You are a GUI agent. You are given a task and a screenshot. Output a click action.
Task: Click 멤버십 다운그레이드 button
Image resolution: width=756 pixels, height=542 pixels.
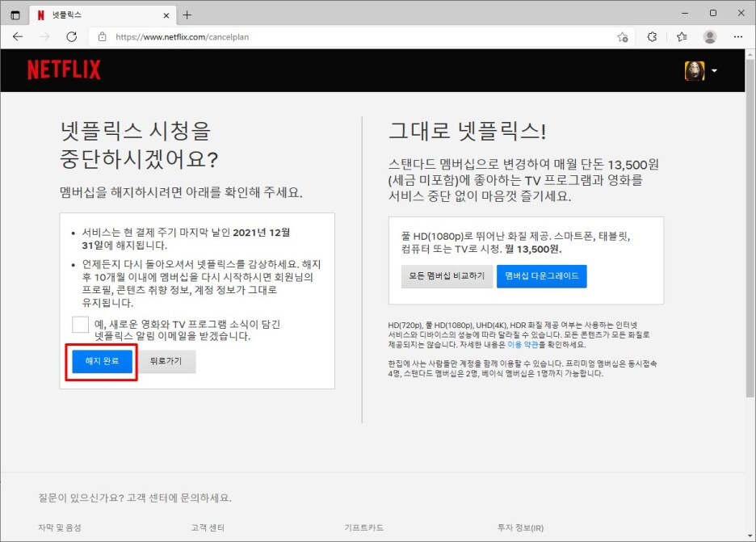pyautogui.click(x=541, y=276)
